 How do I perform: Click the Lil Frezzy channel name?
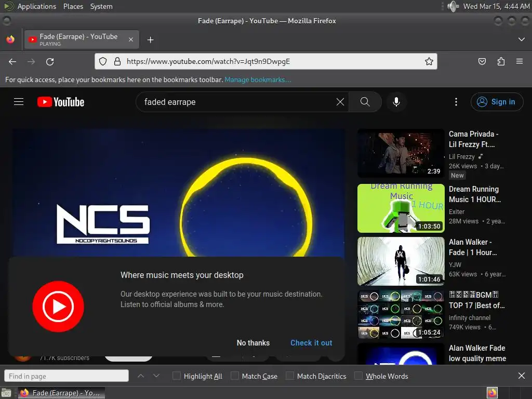[461, 157]
